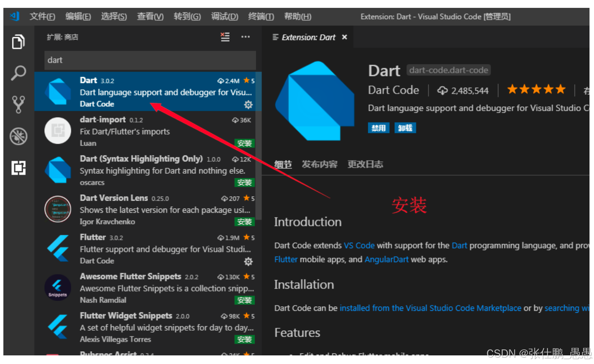Viewport: 594px width, 364px height.
Task: Open the Debug view in activity bar
Action: pyautogui.click(x=18, y=136)
